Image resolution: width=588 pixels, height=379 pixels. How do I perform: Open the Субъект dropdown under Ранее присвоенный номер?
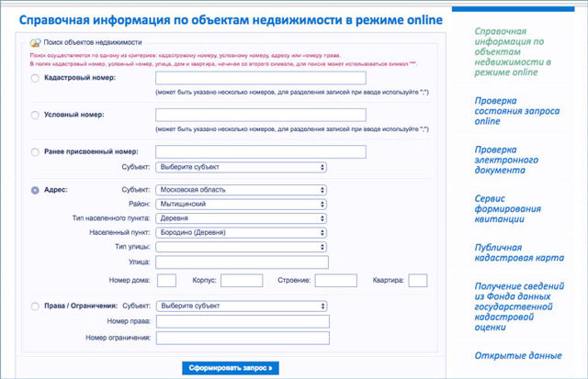[x=241, y=167]
